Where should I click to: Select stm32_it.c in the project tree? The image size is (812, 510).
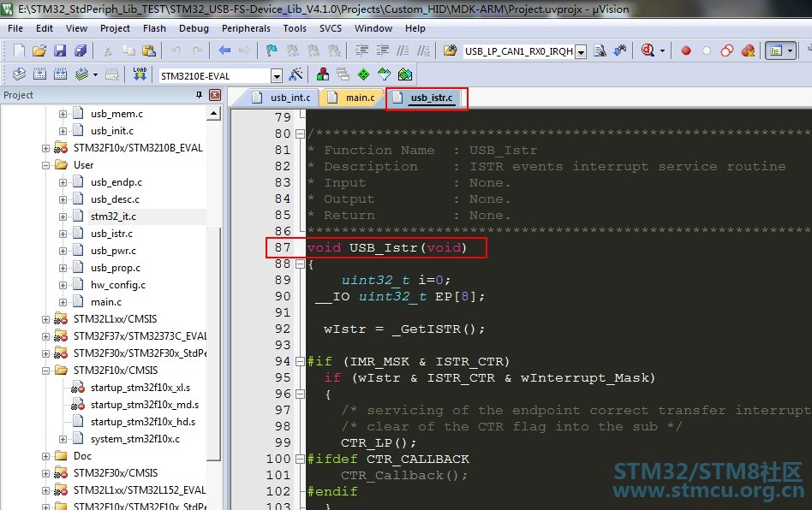113,216
